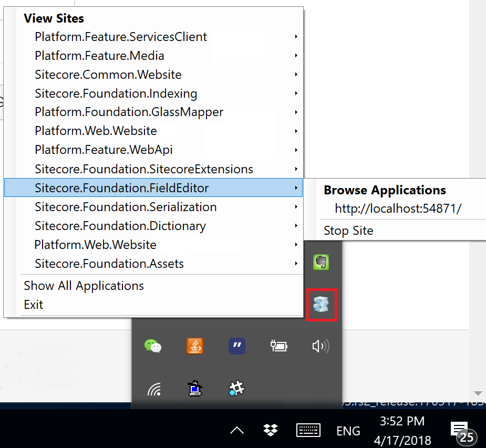Choose Show All Applications
This screenshot has height=448, width=486.
(x=84, y=286)
